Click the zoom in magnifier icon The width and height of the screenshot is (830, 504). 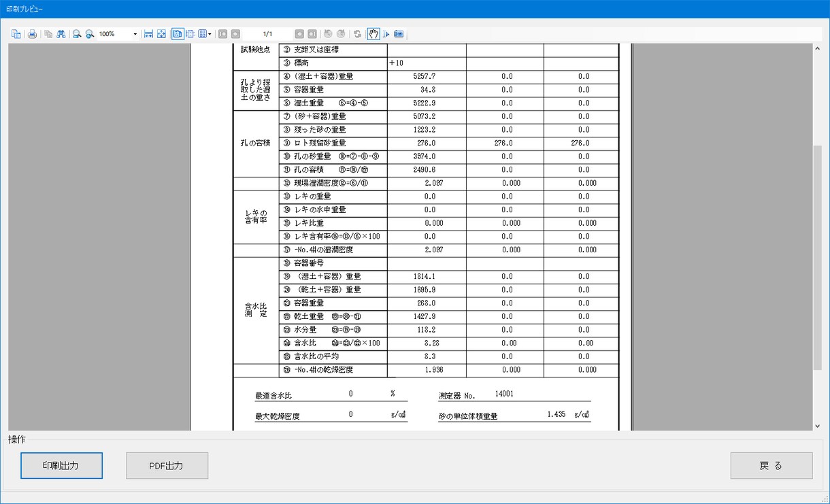[x=90, y=34]
